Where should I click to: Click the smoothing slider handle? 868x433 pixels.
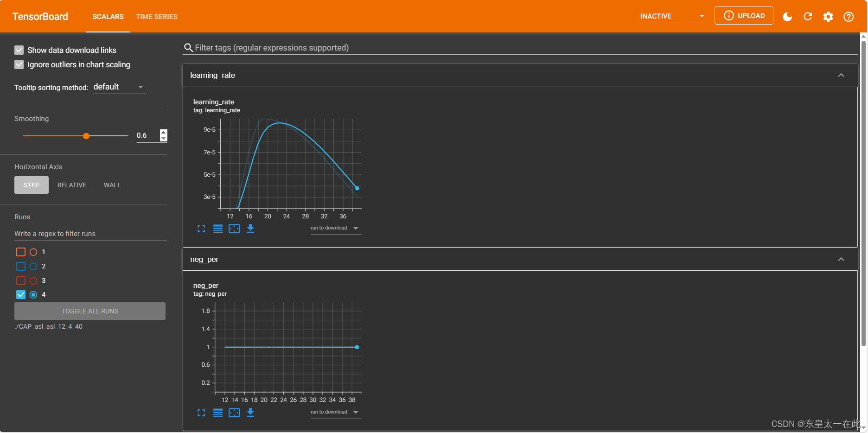click(x=86, y=136)
